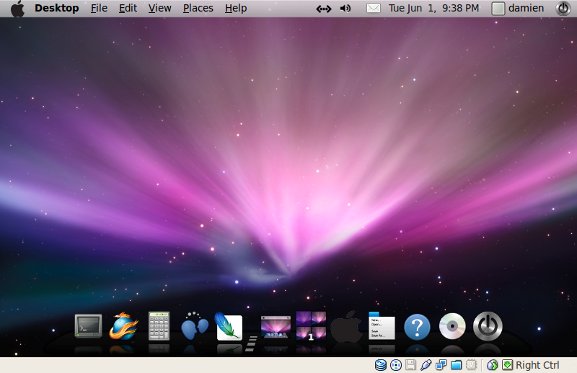577x373 pixels.
Task: Click the VirtualBox shared folders icon
Action: coord(456,365)
